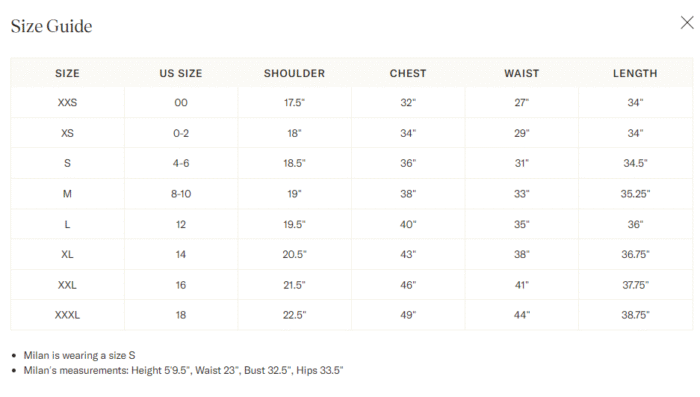This screenshot has height=397, width=700.
Task: Click the Milan is wearing size S note
Action: click(x=79, y=355)
